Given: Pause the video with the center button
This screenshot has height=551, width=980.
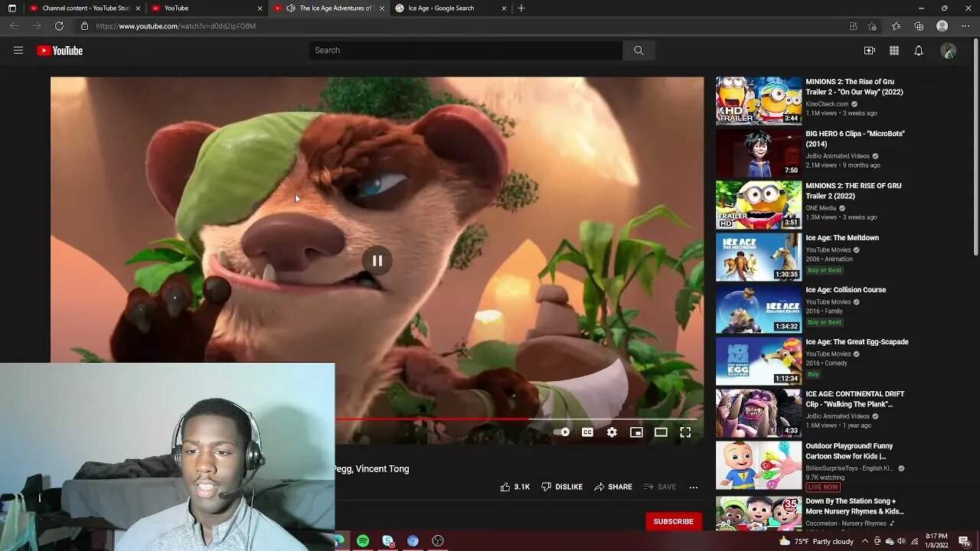Looking at the screenshot, I should tap(377, 261).
